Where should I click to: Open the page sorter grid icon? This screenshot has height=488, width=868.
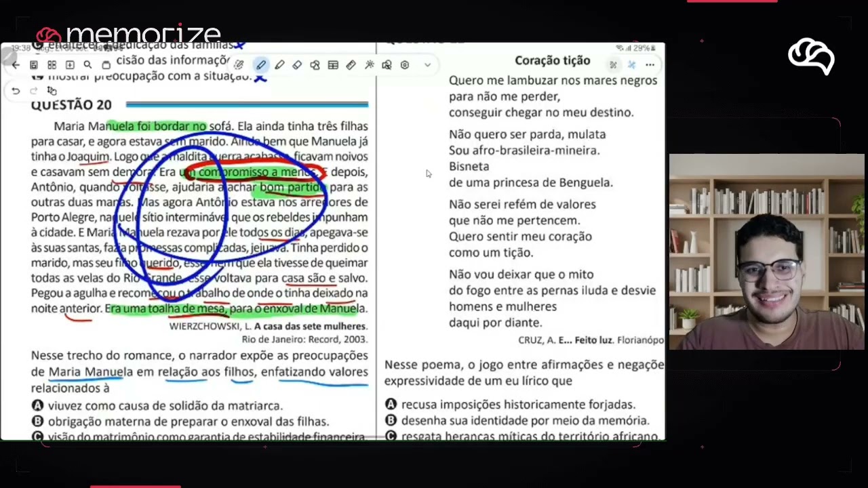coord(52,65)
